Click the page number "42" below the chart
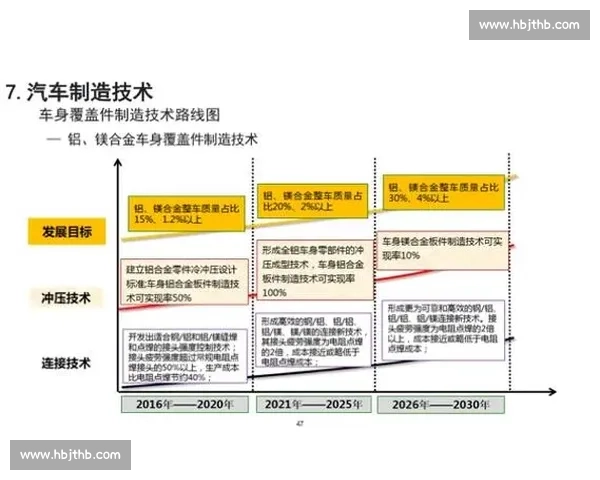 300,424
